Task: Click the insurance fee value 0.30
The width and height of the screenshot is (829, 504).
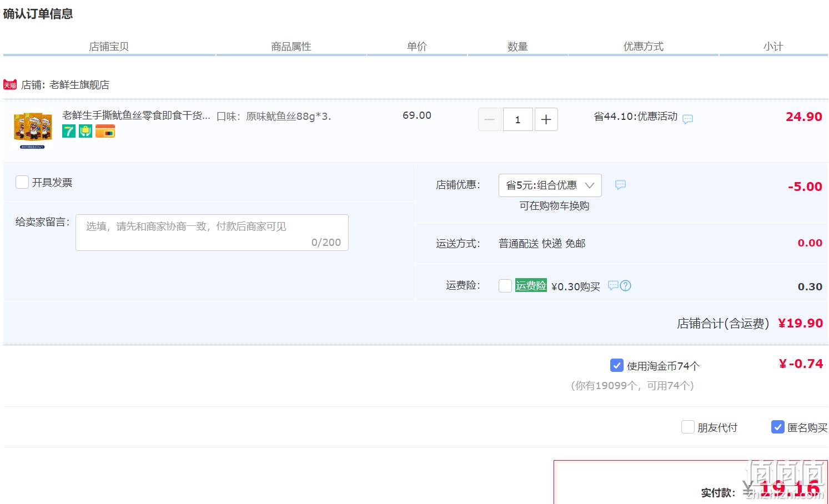Action: tap(810, 286)
